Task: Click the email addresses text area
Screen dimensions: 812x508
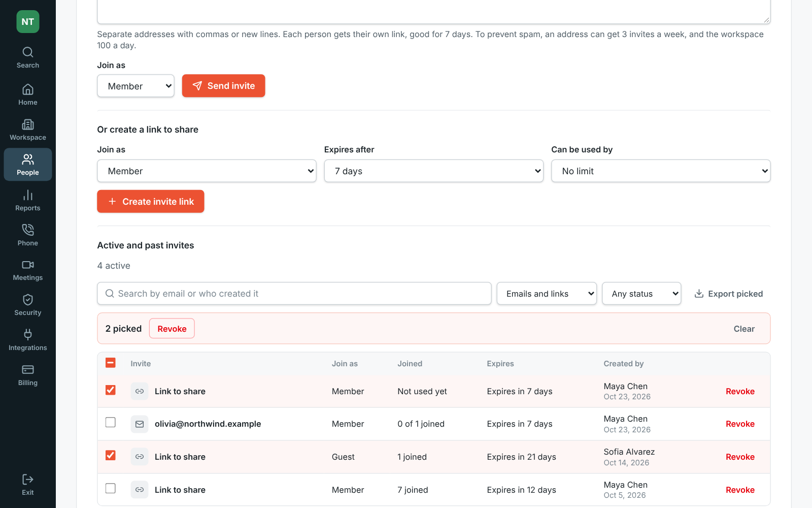Action: point(434,11)
